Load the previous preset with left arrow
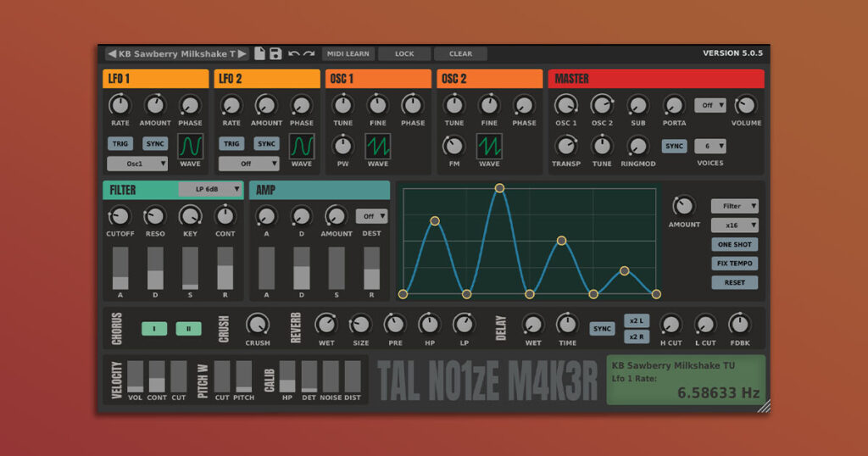 pyautogui.click(x=112, y=53)
